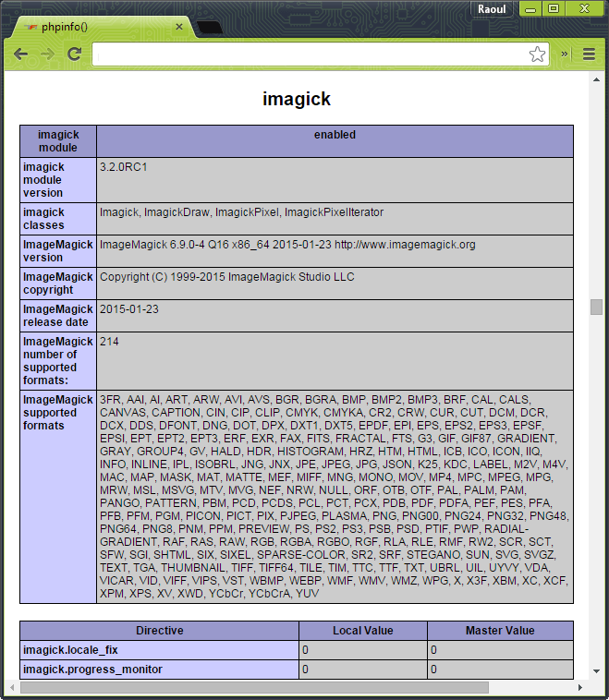
Task: Open a new tab next to phpinfo()
Action: pos(209,27)
